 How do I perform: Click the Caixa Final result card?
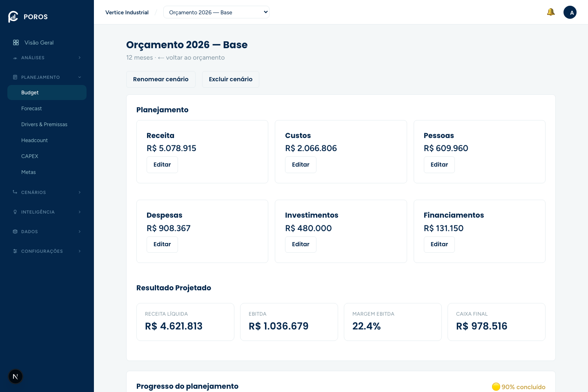(x=497, y=322)
